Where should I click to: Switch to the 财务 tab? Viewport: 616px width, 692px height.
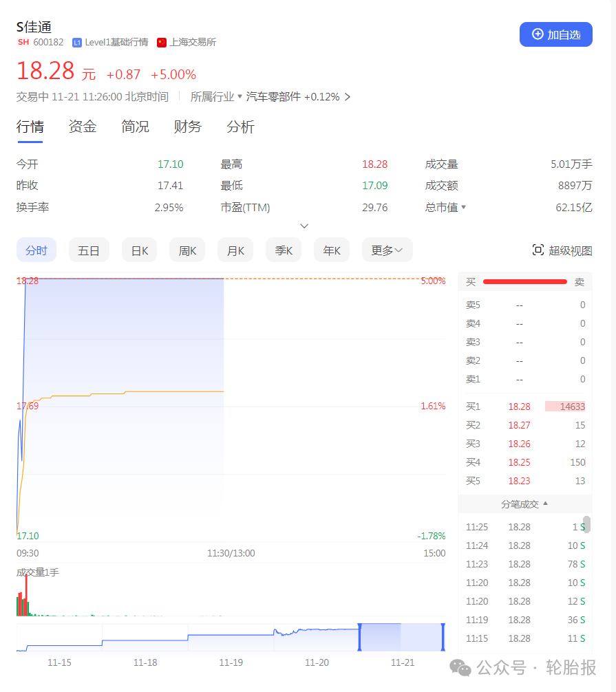pyautogui.click(x=186, y=127)
